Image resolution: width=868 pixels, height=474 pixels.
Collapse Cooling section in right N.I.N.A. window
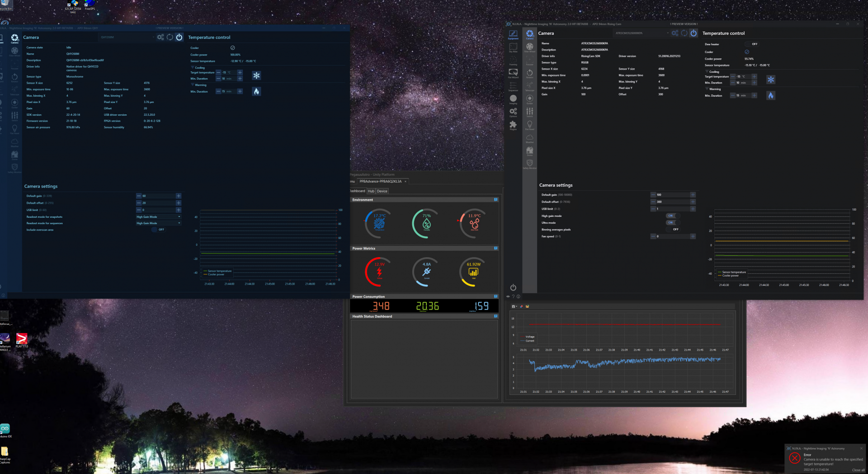(x=707, y=71)
